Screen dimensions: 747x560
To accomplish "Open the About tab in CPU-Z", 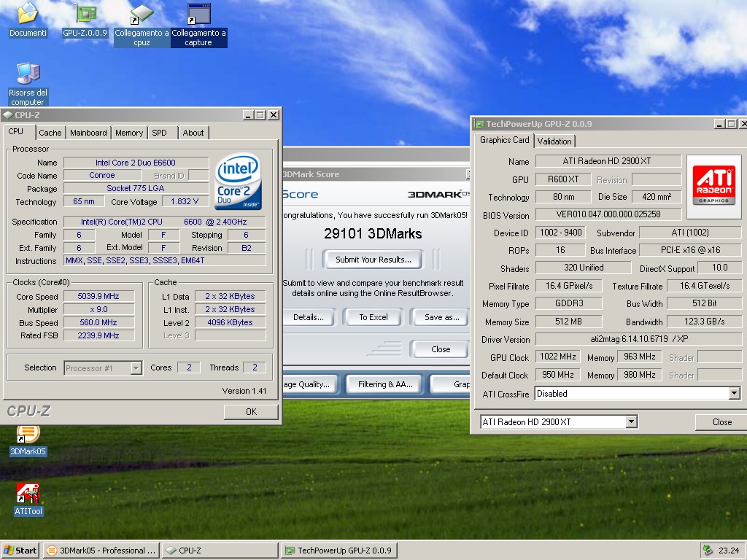I will pos(193,133).
